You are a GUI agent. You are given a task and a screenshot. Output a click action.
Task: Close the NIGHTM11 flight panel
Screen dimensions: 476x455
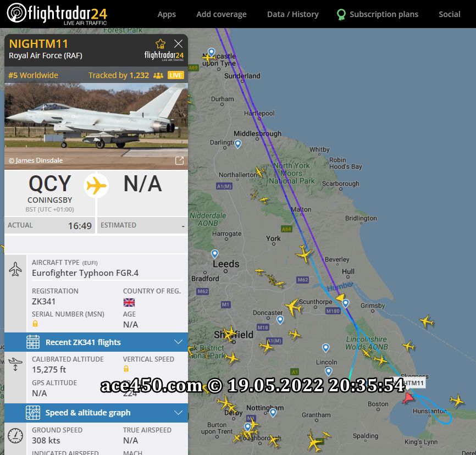point(178,44)
